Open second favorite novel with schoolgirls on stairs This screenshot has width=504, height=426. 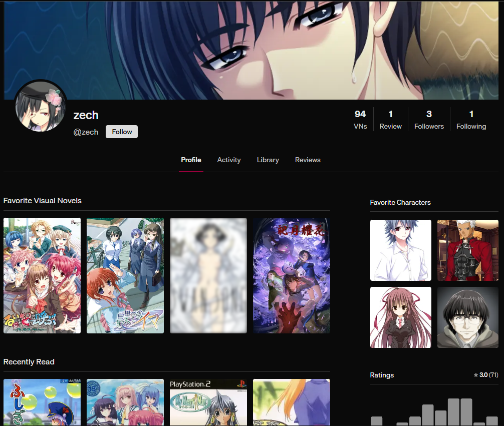125,275
